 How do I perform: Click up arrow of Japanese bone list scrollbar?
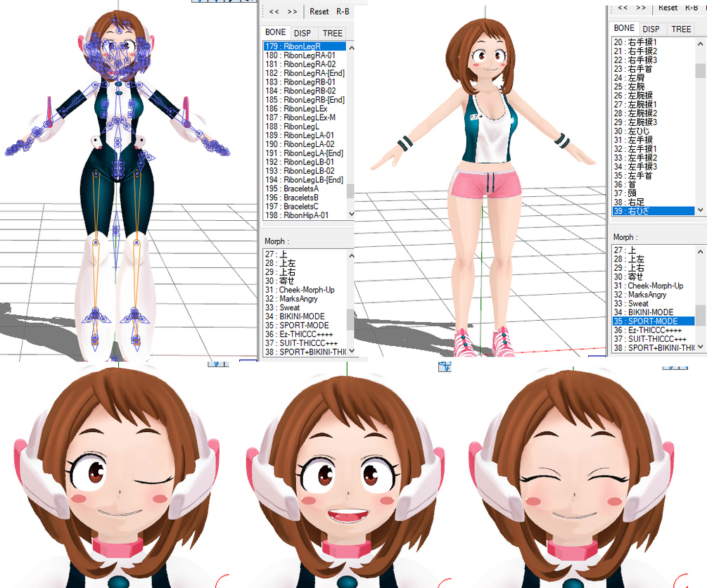[x=700, y=44]
